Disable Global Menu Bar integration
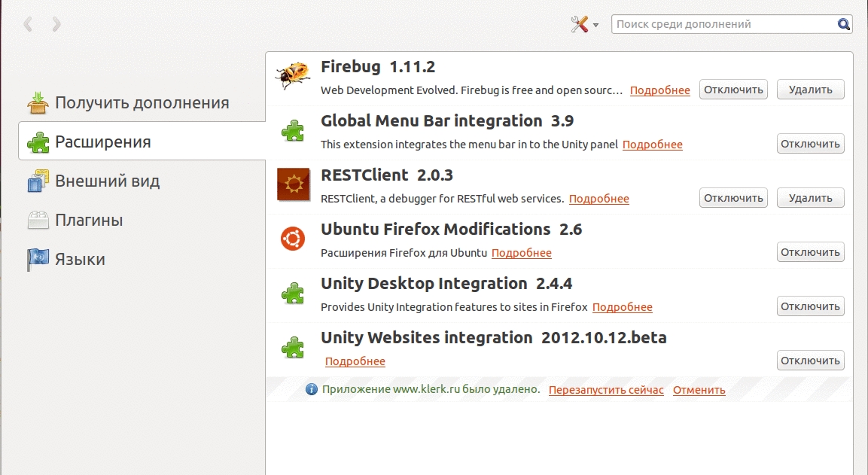Image resolution: width=868 pixels, height=475 pixels. (811, 144)
